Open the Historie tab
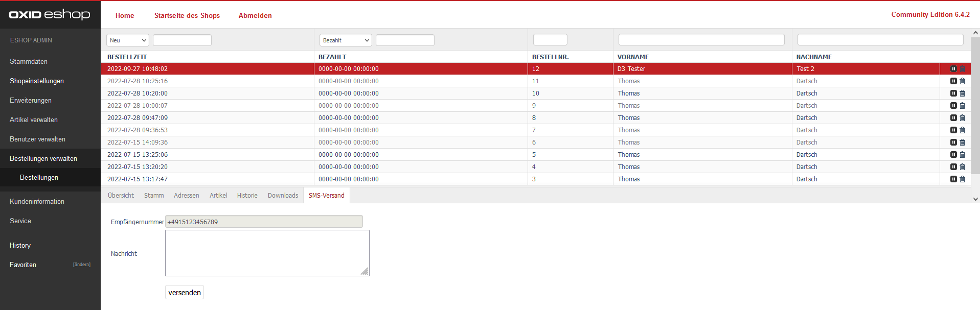This screenshot has width=980, height=310. (x=247, y=196)
